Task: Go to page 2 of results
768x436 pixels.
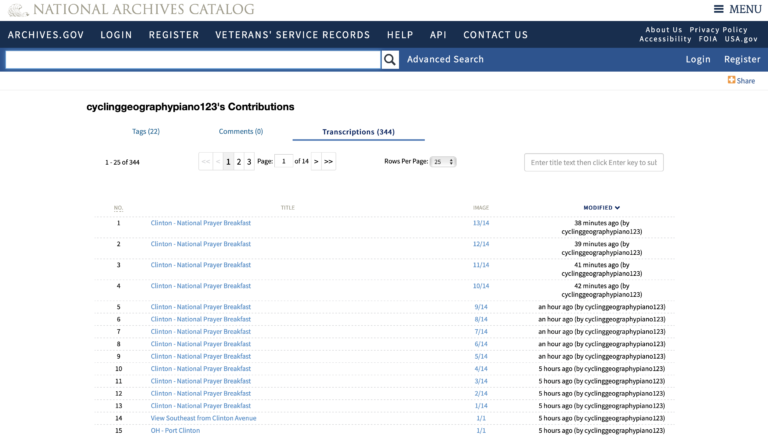Action: click(x=239, y=162)
